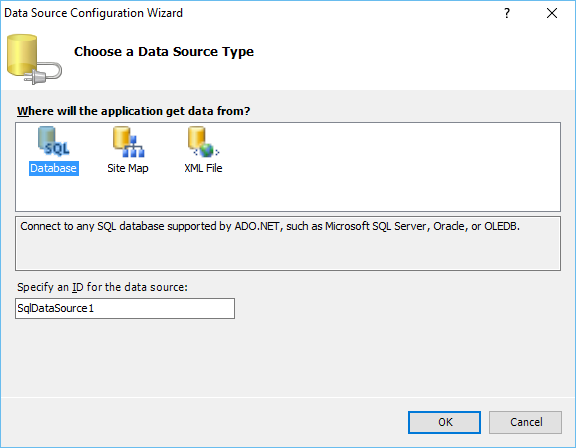Viewport: 576px width, 448px height.
Task: Click the Site Map label
Action: [128, 168]
